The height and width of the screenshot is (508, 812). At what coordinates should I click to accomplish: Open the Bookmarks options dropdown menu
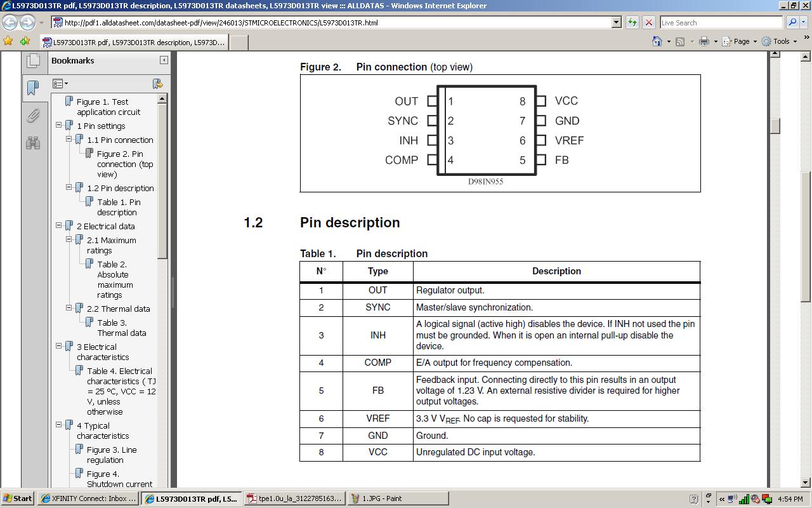tap(60, 84)
